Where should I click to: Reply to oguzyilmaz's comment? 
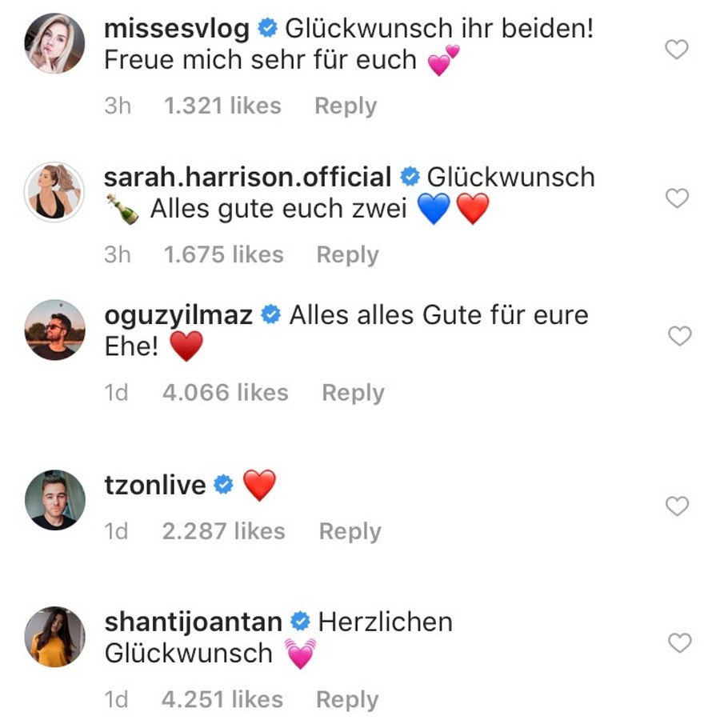[351, 392]
